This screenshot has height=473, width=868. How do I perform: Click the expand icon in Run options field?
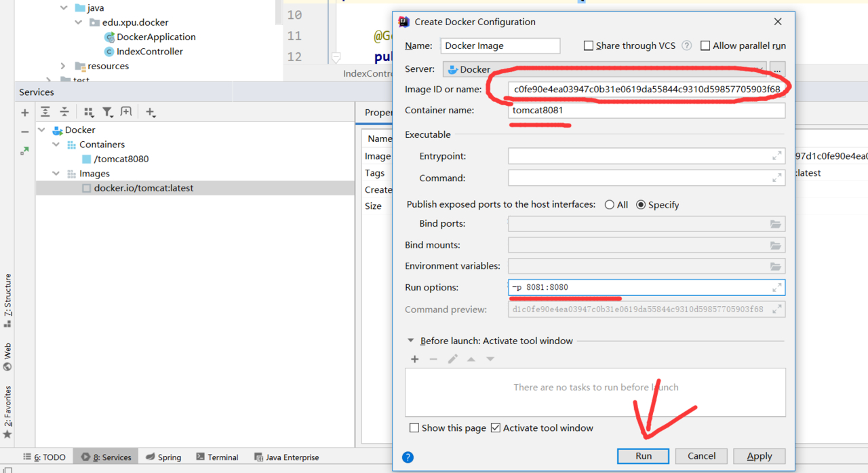click(x=776, y=288)
